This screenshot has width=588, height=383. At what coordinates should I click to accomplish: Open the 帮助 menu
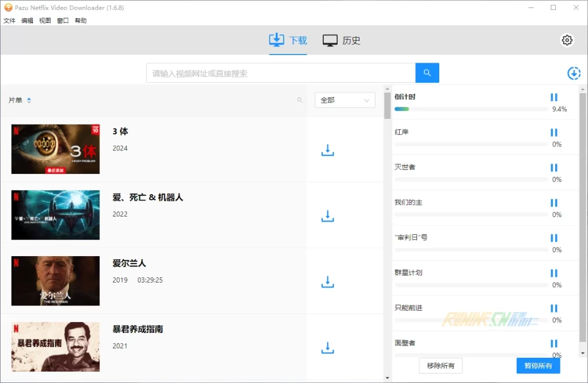(80, 21)
